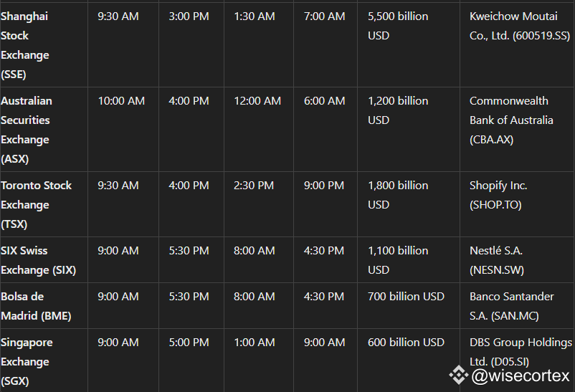Image resolution: width=575 pixels, height=392 pixels.
Task: Click the Commonwealth Bank of Australia cell
Action: point(517,130)
